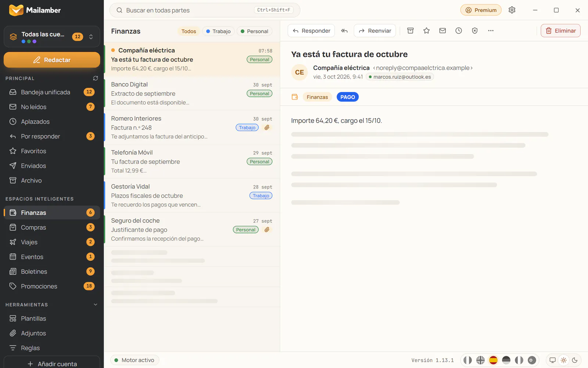This screenshot has height=368, width=588.
Task: Mark the email as unread with envelope icon
Action: (x=442, y=31)
